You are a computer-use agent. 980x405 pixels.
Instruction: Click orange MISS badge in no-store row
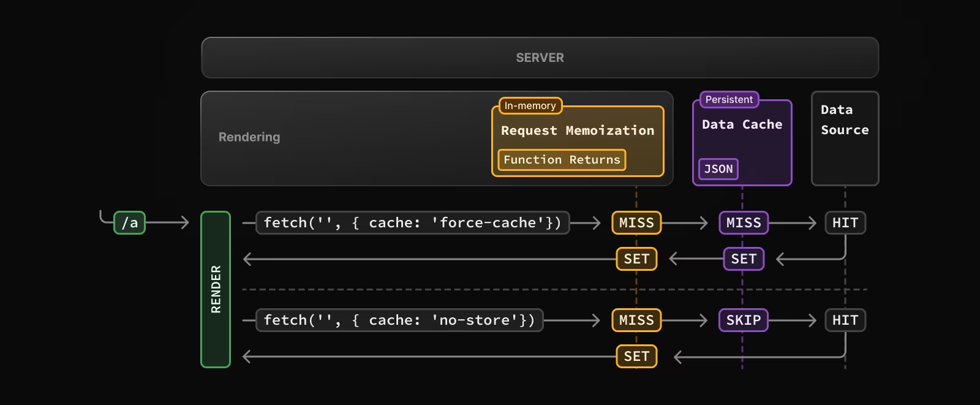click(x=636, y=320)
